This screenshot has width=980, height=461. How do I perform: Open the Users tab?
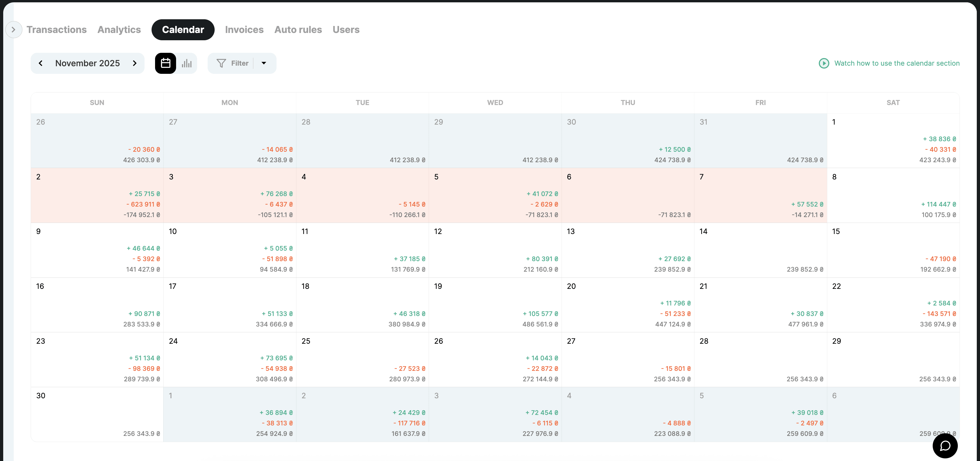pyautogui.click(x=346, y=30)
